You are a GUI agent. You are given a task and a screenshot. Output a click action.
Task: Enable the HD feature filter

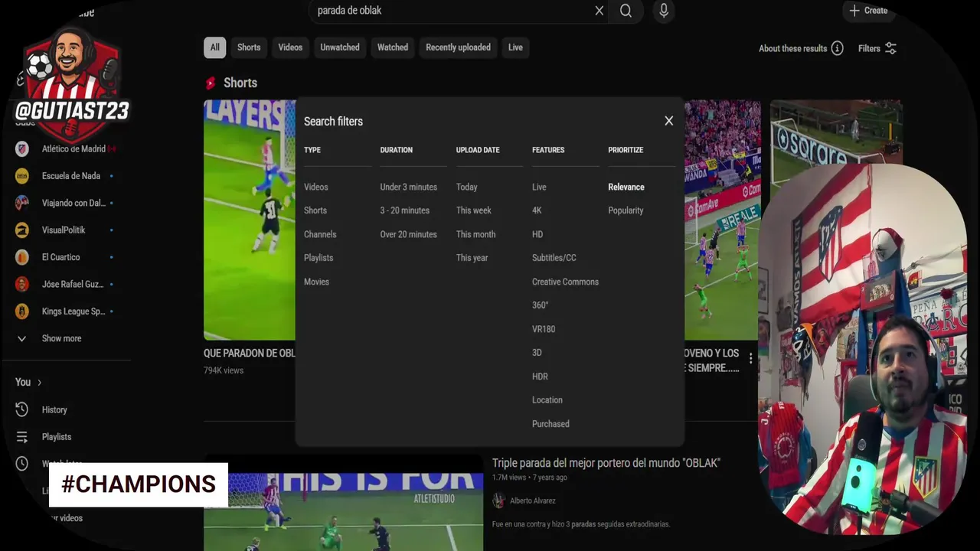537,234
